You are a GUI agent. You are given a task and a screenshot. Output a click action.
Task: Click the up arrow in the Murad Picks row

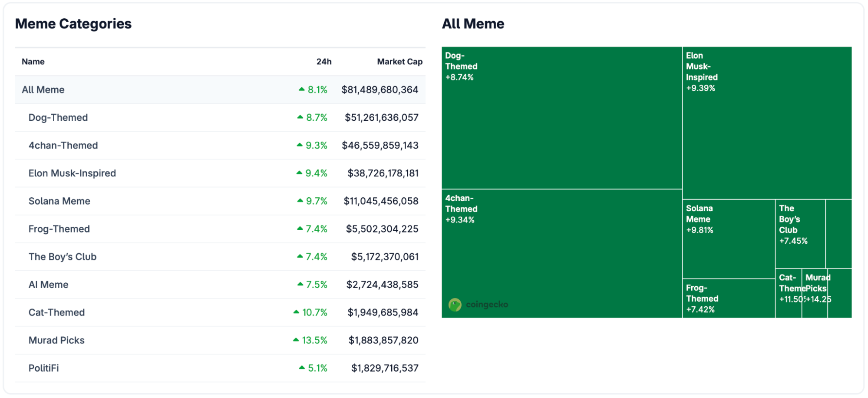pos(296,340)
